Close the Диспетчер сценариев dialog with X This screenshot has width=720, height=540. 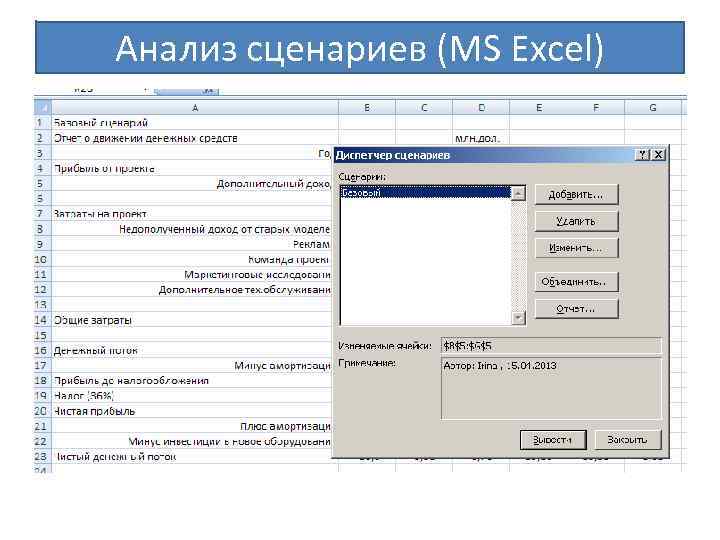click(x=658, y=155)
